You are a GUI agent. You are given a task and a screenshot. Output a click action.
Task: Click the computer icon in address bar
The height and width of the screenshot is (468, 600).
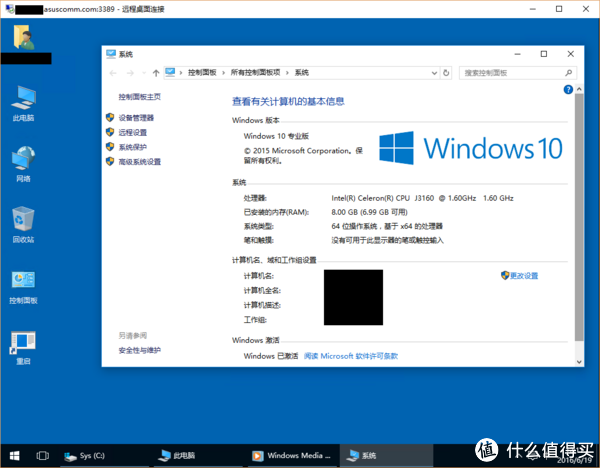pos(170,72)
